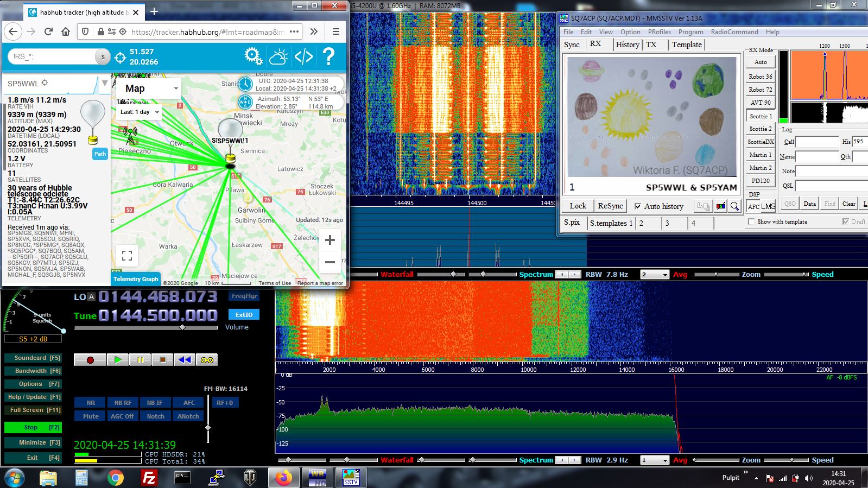
Task: Open the lower Avg dropdown showing 1
Action: [655, 460]
